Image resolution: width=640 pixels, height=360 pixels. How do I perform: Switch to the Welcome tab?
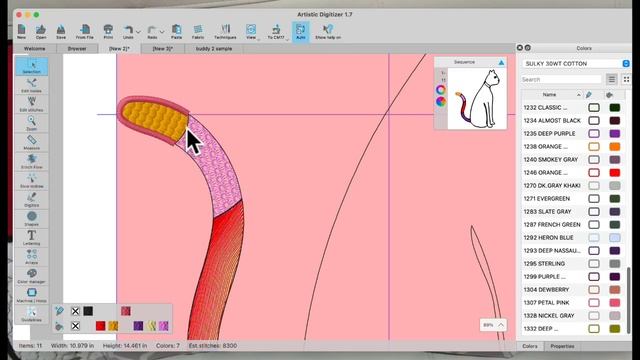coord(35,49)
